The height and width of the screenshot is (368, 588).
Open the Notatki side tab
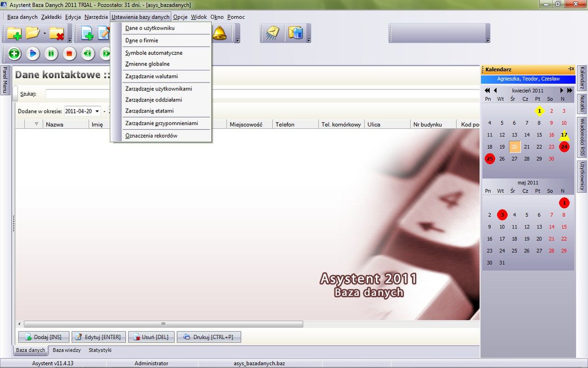pos(582,103)
